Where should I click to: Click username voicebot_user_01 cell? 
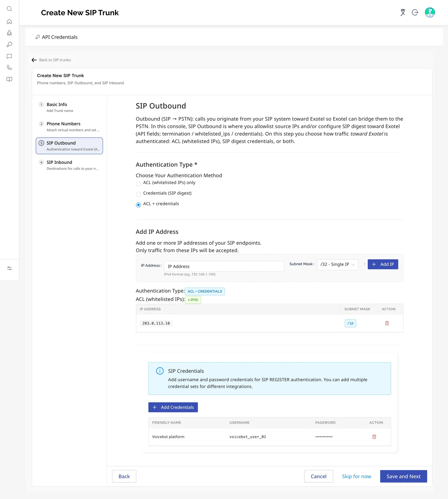pos(248,437)
